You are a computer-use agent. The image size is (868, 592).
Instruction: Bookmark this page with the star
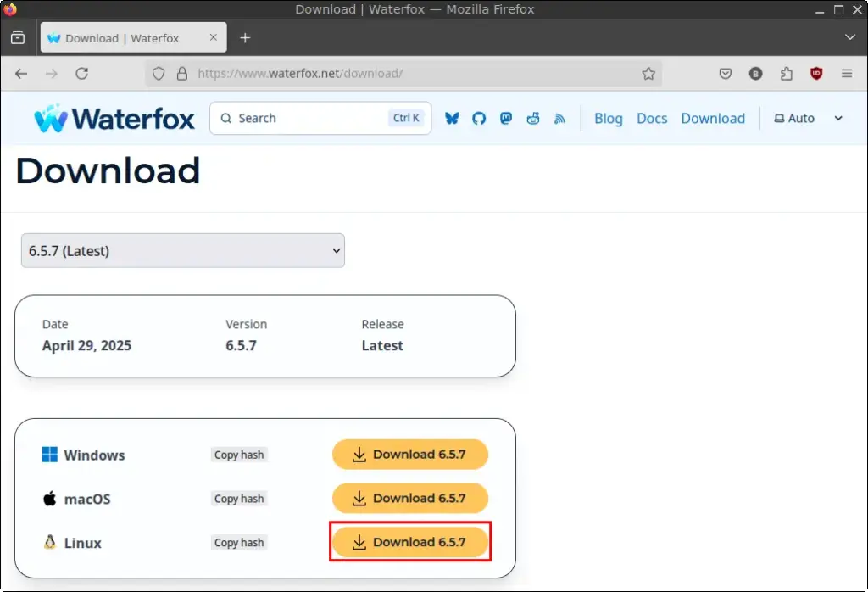click(648, 74)
